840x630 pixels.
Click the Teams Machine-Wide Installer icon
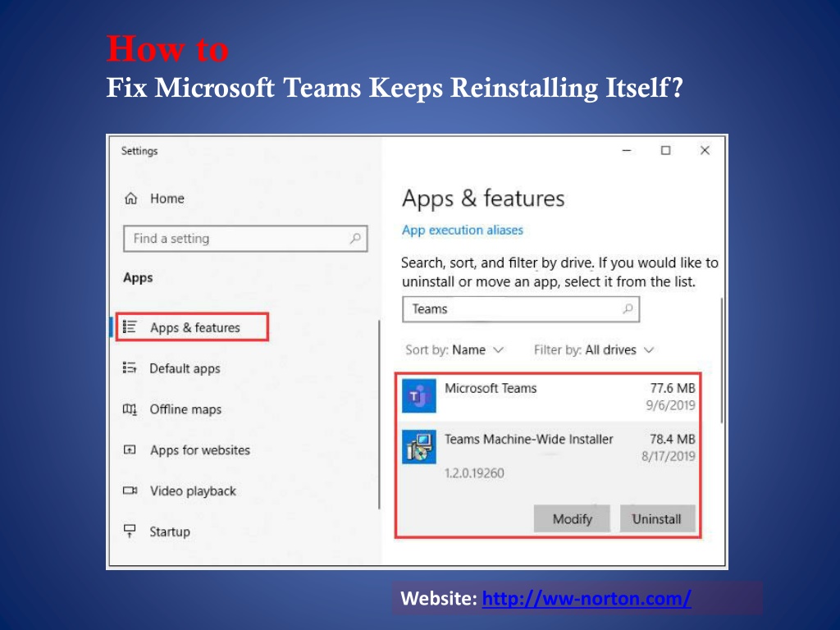pos(419,447)
